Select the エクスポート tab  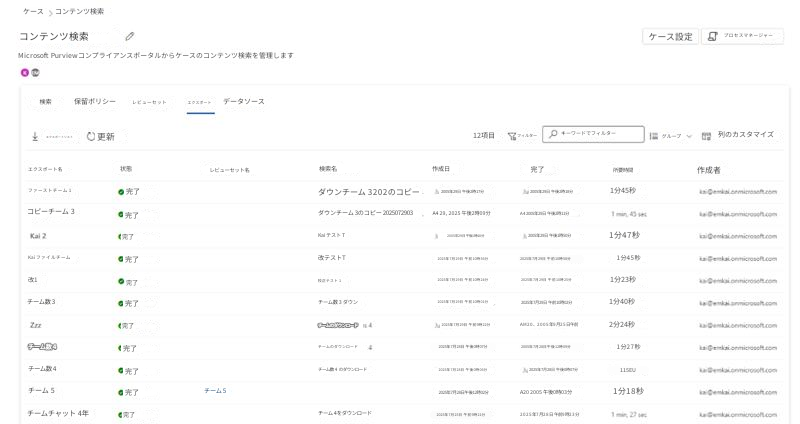(199, 103)
